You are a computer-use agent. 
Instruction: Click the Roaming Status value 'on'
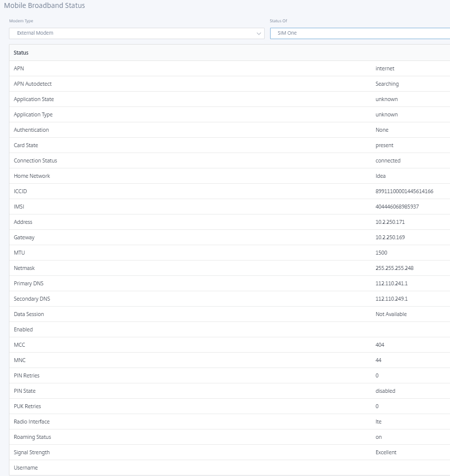(378, 437)
